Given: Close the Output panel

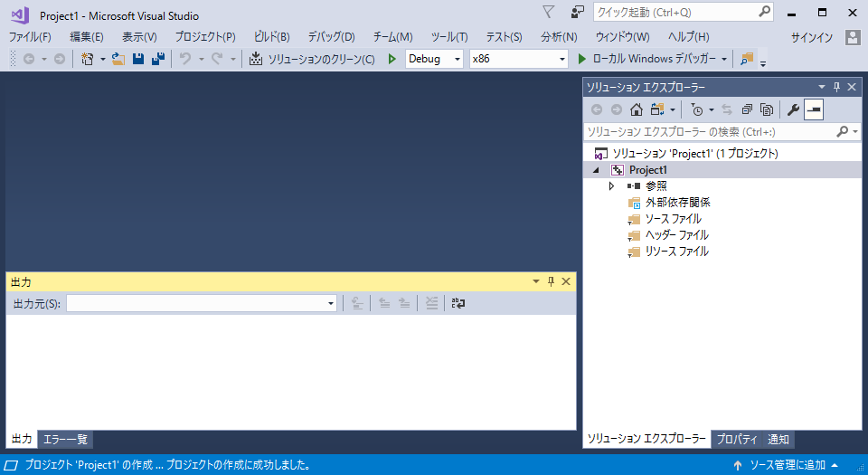Looking at the screenshot, I should click(x=566, y=281).
